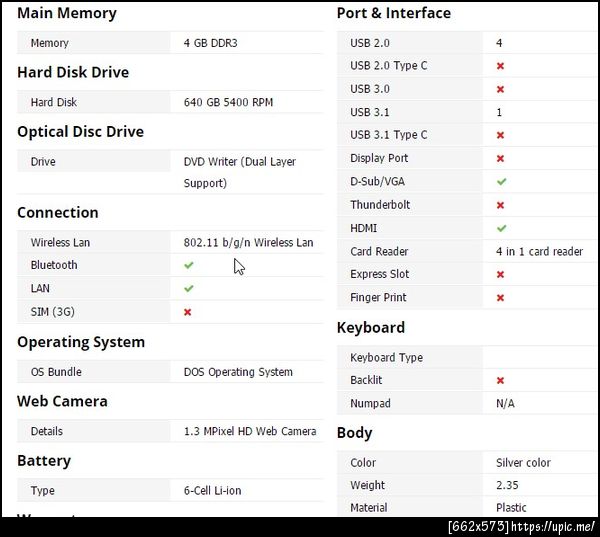
Task: Click the red cross for USB 3.1 Type C
Action: pyautogui.click(x=500, y=135)
